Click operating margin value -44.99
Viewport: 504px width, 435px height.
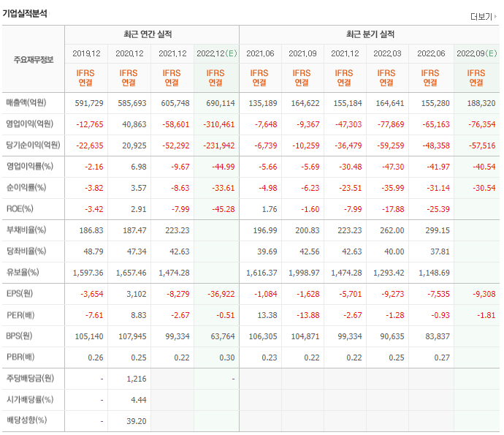pyautogui.click(x=224, y=167)
